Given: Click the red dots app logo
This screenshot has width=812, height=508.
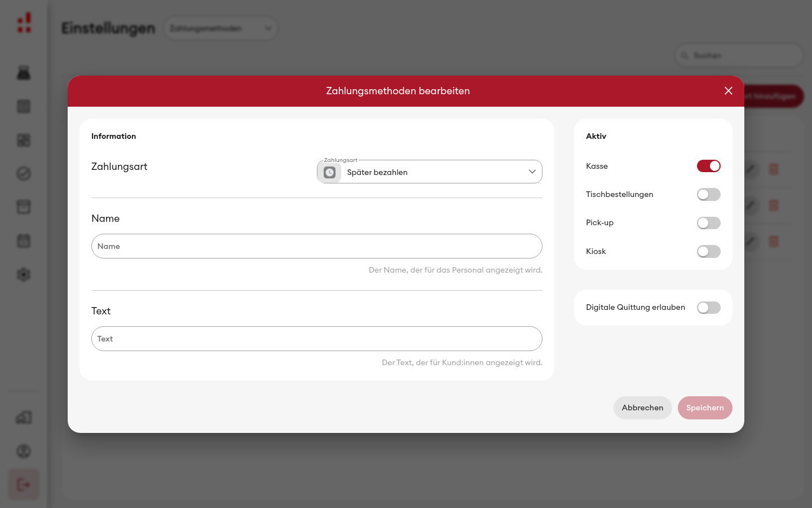Looking at the screenshot, I should pyautogui.click(x=24, y=23).
